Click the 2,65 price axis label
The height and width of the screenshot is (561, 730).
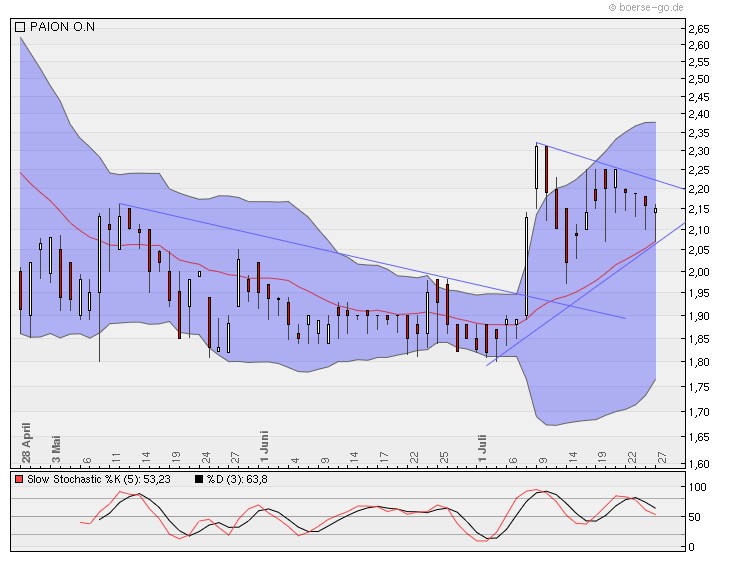click(699, 29)
